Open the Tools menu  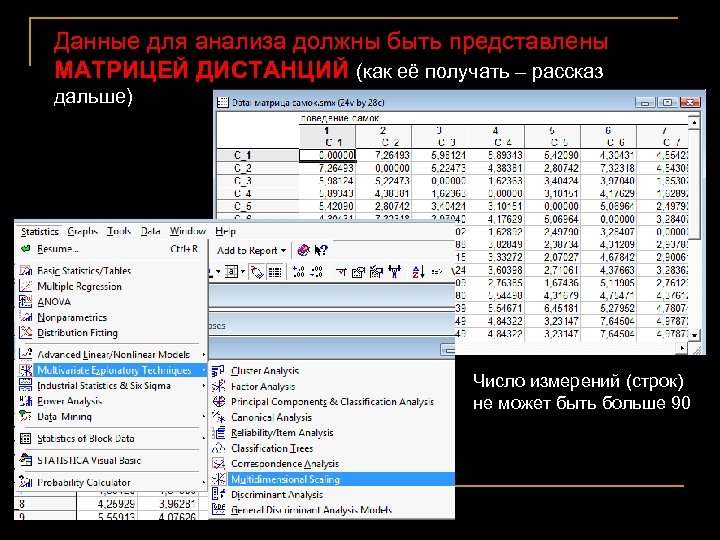coord(119,231)
